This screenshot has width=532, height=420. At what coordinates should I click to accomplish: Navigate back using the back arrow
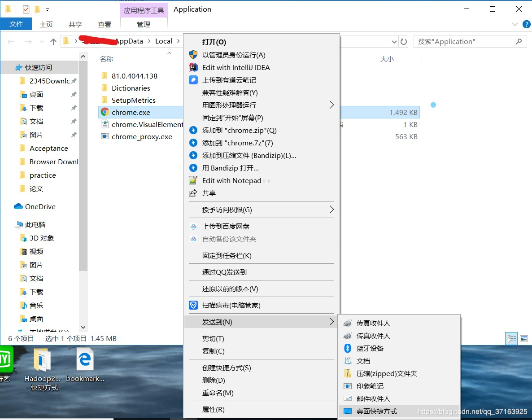click(x=11, y=41)
